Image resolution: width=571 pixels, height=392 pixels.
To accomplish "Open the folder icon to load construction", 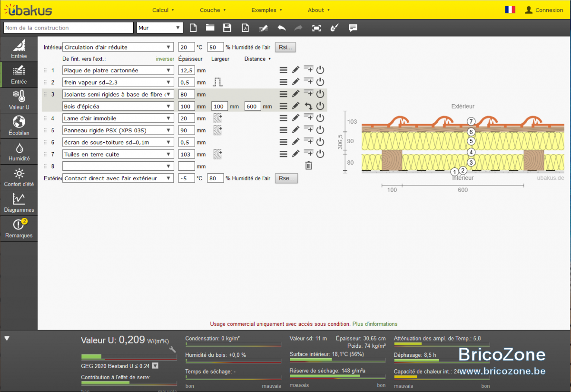I will (x=210, y=28).
